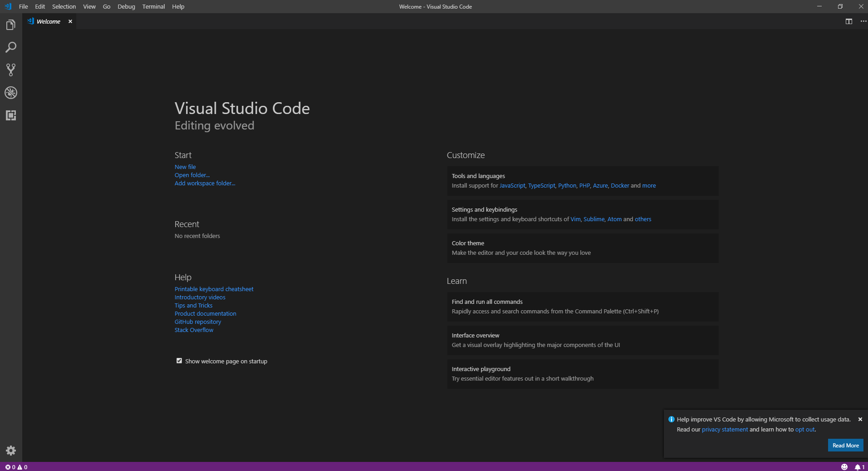868x471 pixels.
Task: Open Find and run all commands card
Action: (583, 307)
